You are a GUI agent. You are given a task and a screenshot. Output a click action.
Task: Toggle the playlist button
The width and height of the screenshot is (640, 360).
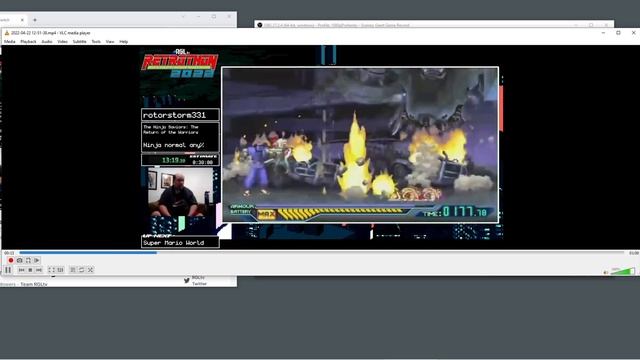(x=73, y=270)
